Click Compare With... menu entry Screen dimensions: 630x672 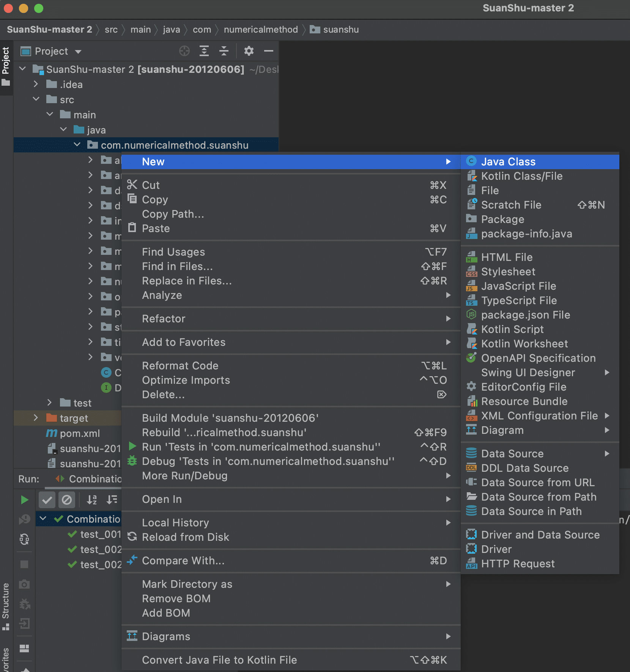click(x=291, y=561)
